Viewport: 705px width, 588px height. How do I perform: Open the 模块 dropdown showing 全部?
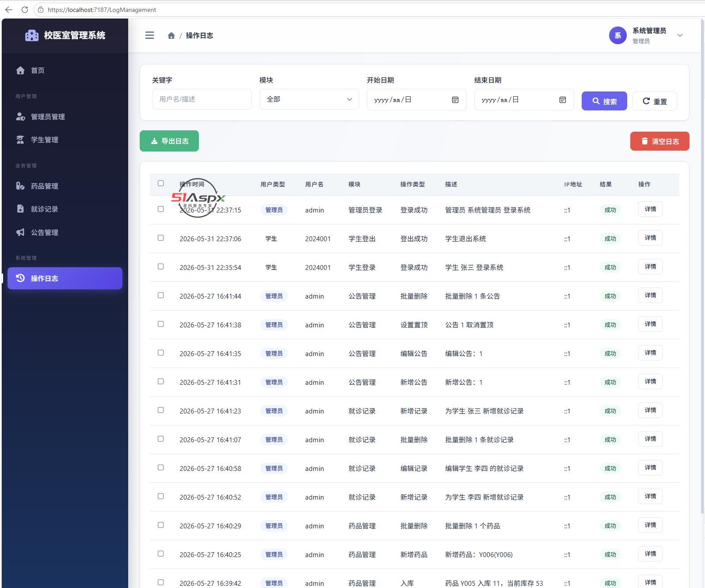(x=309, y=99)
